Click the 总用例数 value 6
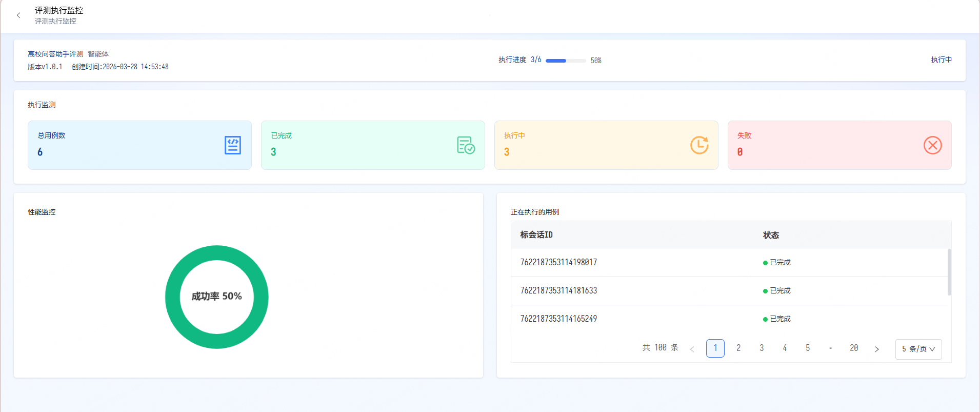The image size is (980, 412). [40, 152]
